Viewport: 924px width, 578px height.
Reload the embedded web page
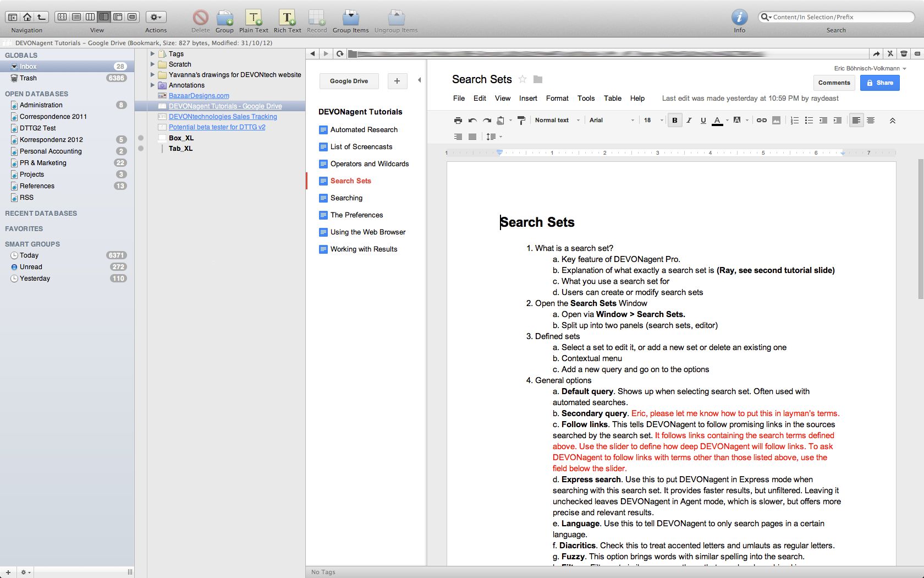point(340,53)
